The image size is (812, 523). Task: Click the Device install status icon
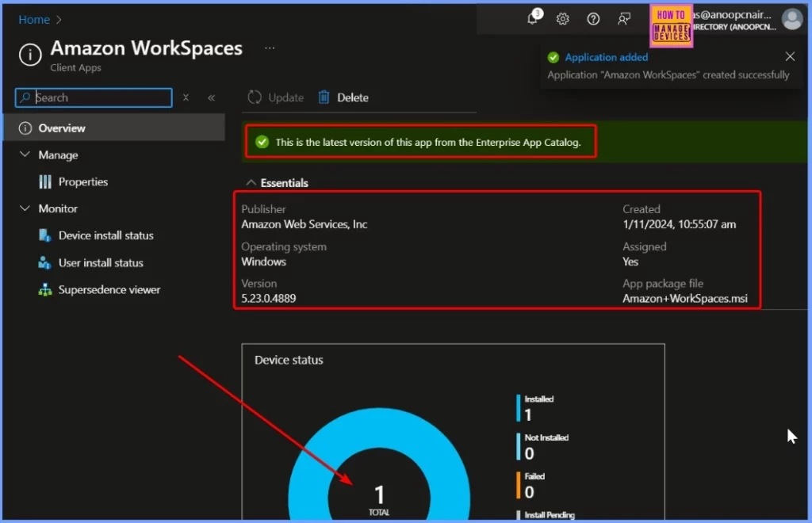tap(45, 235)
